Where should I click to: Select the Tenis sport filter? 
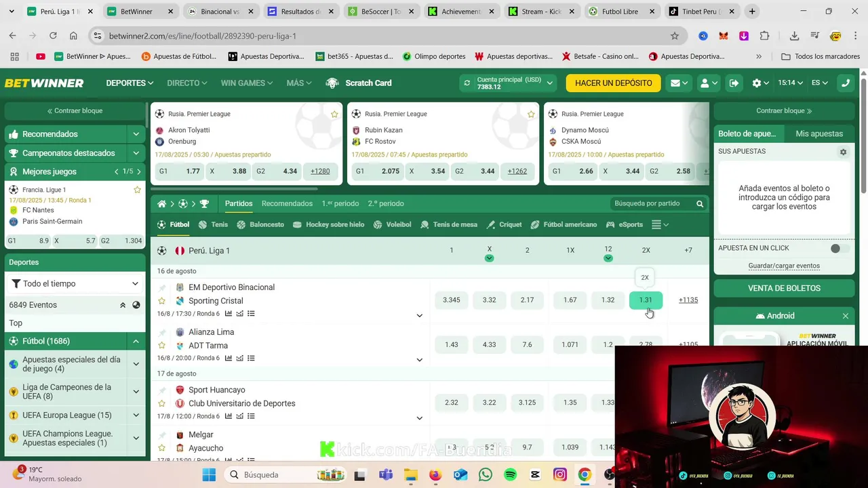click(x=213, y=224)
